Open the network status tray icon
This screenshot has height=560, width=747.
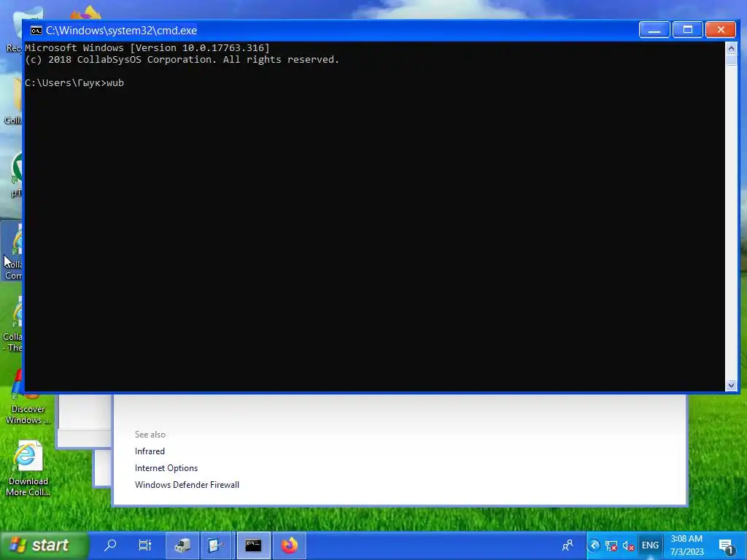pyautogui.click(x=611, y=545)
